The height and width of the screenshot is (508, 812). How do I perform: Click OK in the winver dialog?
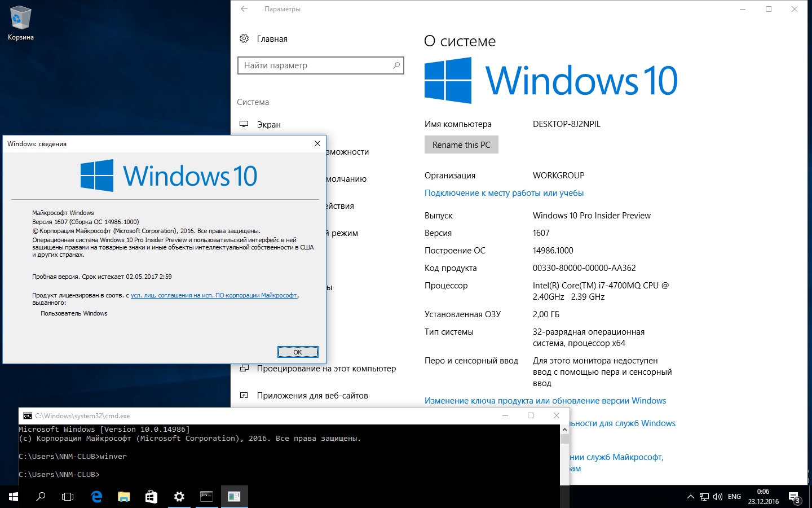[x=298, y=352]
